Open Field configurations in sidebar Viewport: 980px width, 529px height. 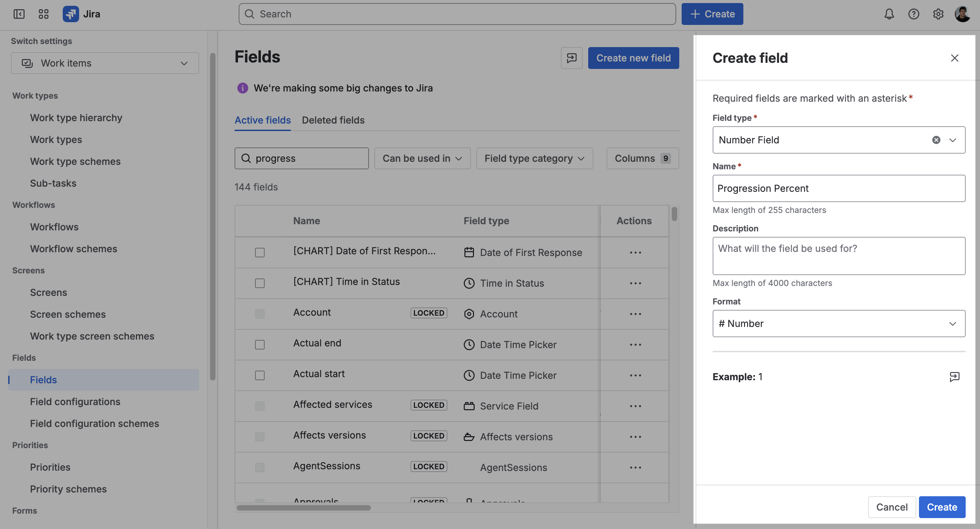coord(75,402)
